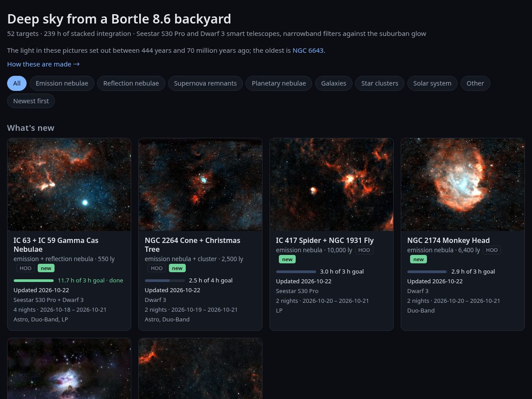Click the '52 targets · 239 h' summary line

tap(217, 34)
